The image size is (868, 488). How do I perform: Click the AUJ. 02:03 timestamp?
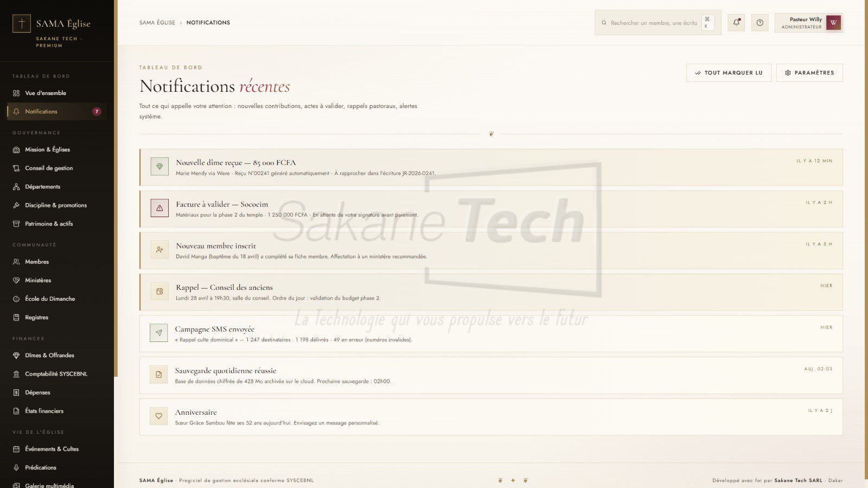pos(818,369)
